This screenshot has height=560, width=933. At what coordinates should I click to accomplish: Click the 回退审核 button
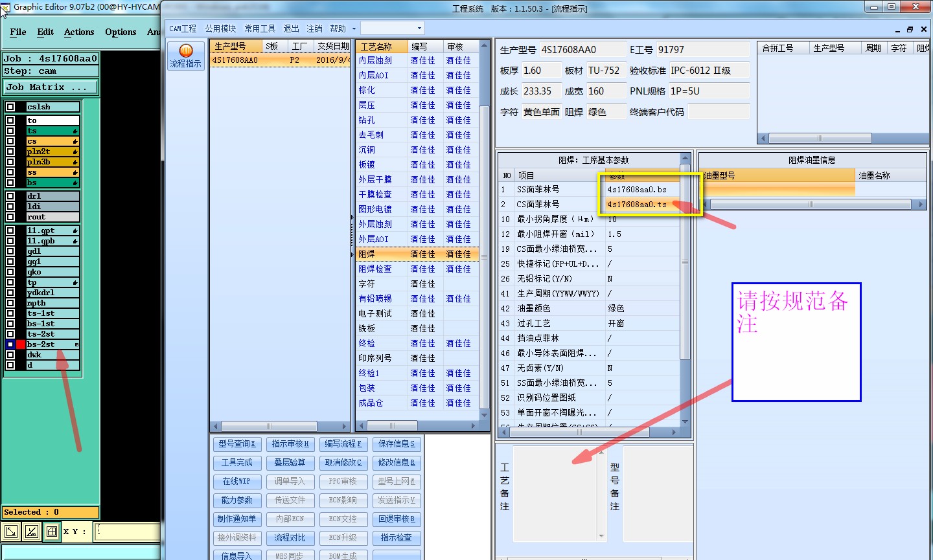point(397,519)
